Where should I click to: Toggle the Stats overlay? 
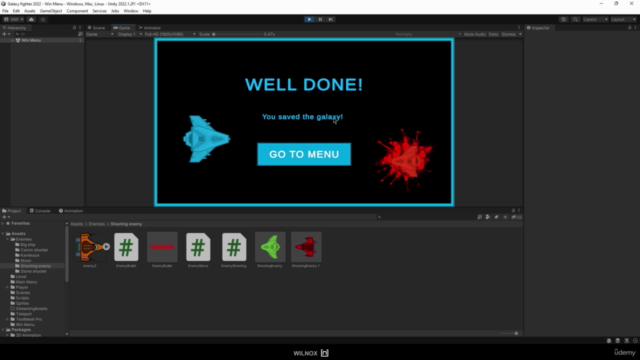click(x=493, y=34)
